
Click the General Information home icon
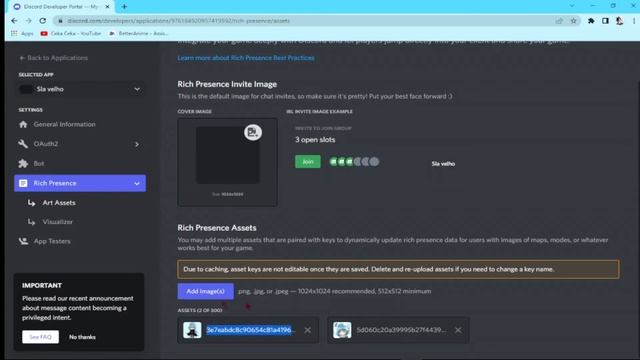pyautogui.click(x=23, y=124)
